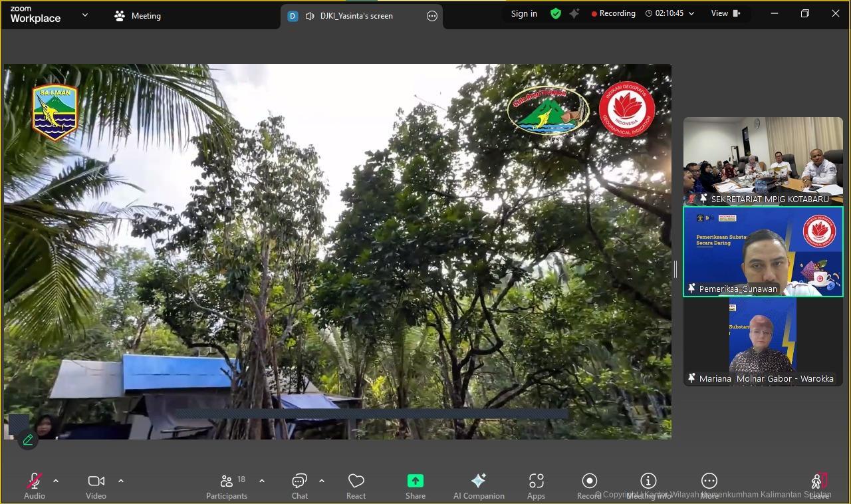Image resolution: width=851 pixels, height=504 pixels.
Task: Open the Chat panel
Action: (x=299, y=485)
